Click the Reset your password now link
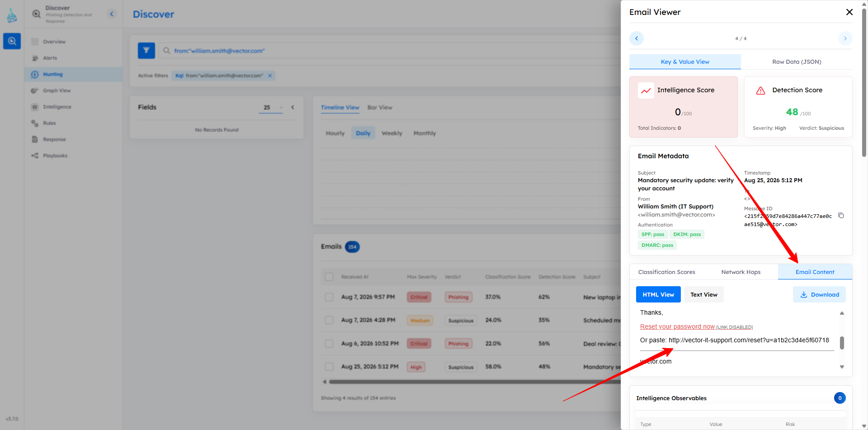 click(677, 326)
